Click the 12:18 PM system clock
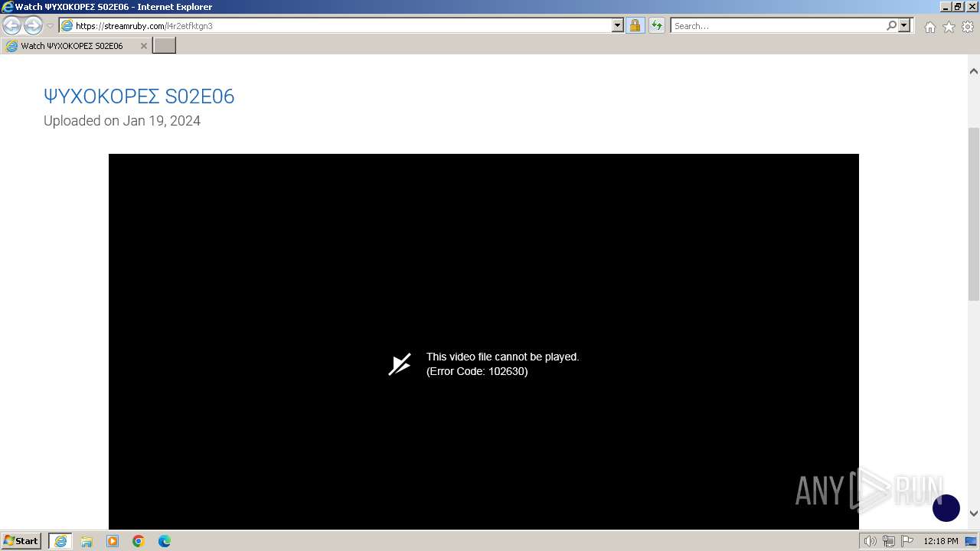The image size is (980, 551). point(941,541)
